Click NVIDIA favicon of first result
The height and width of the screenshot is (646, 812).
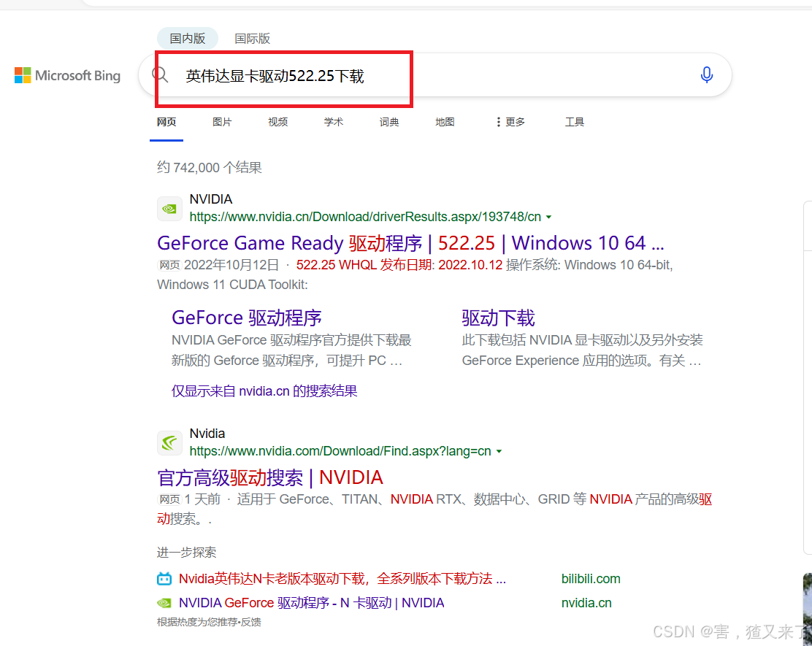tap(169, 209)
